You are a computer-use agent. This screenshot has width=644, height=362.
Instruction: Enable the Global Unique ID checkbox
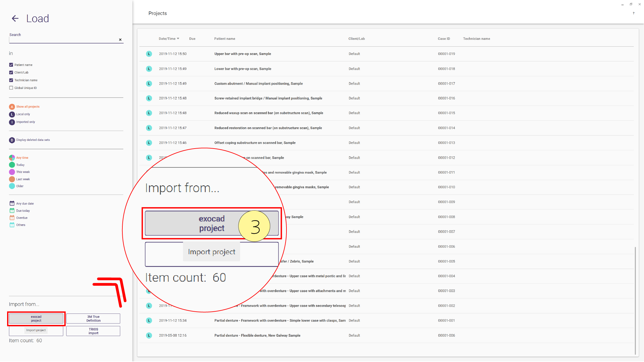click(11, 88)
